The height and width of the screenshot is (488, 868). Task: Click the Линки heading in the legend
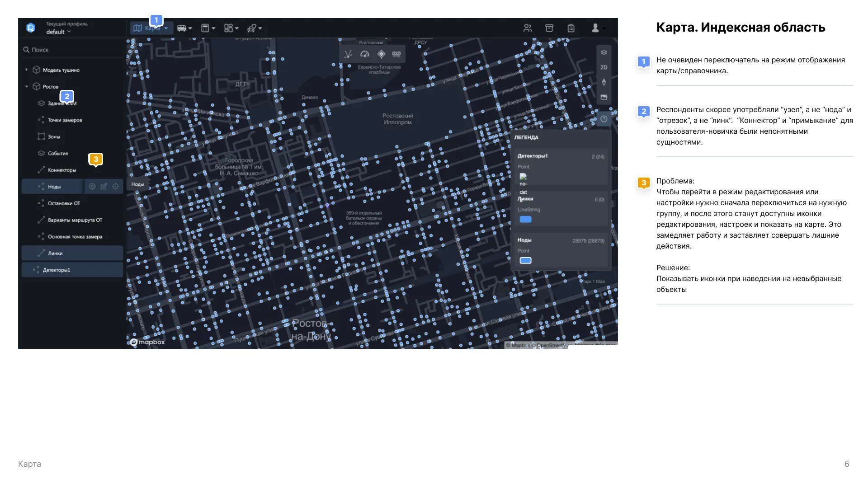pyautogui.click(x=525, y=199)
